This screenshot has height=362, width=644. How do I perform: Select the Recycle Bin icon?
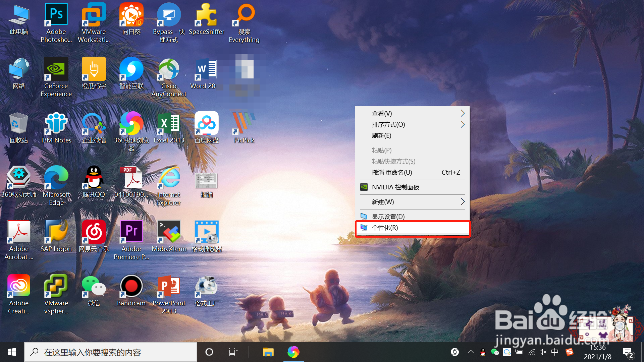[x=18, y=124]
